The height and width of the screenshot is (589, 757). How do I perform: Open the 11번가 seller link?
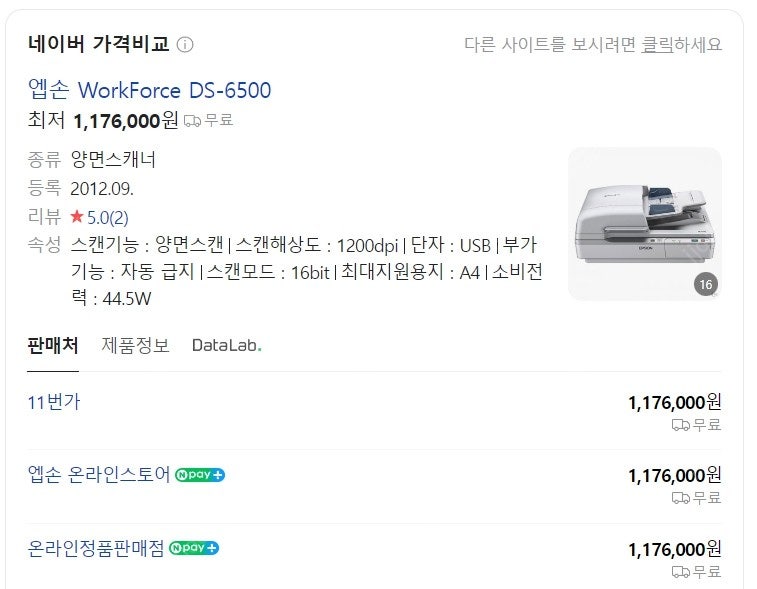point(54,402)
